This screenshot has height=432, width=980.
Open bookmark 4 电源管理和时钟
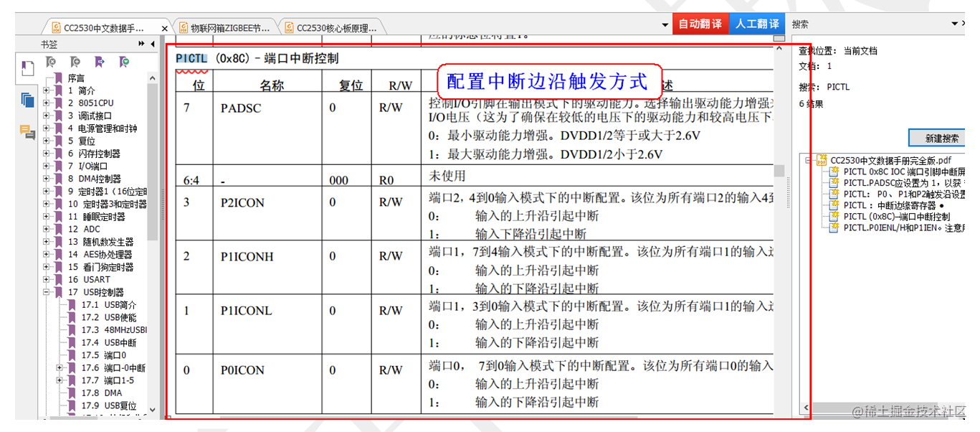coord(103,128)
